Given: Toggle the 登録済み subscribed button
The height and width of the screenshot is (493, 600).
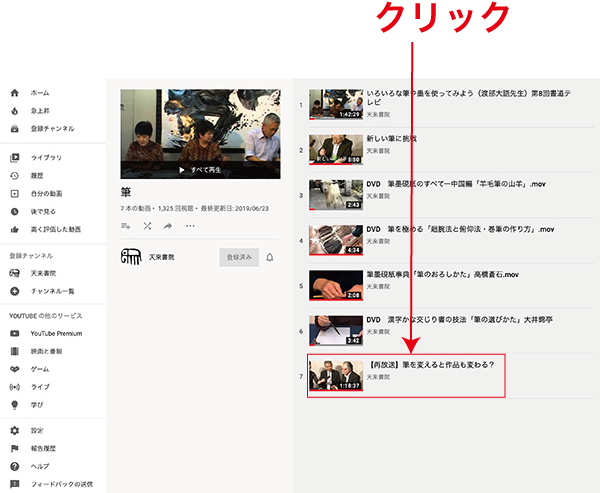Looking at the screenshot, I should pos(239,257).
